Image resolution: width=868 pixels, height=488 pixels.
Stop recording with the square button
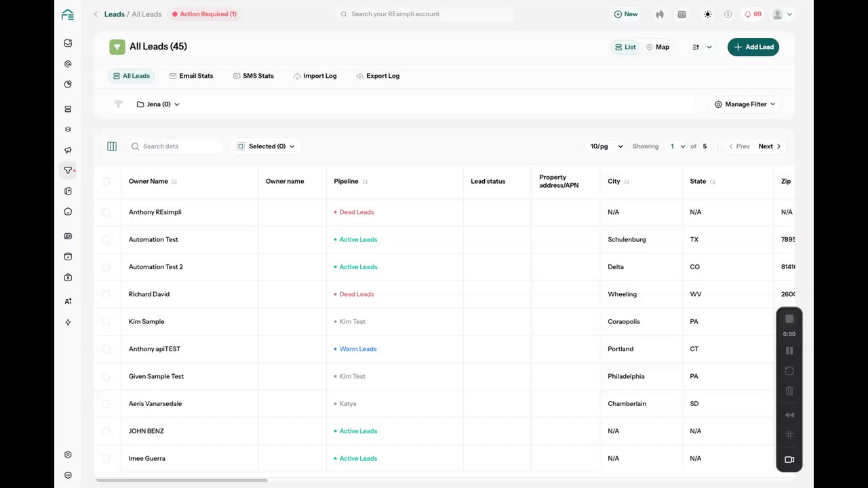(789, 319)
